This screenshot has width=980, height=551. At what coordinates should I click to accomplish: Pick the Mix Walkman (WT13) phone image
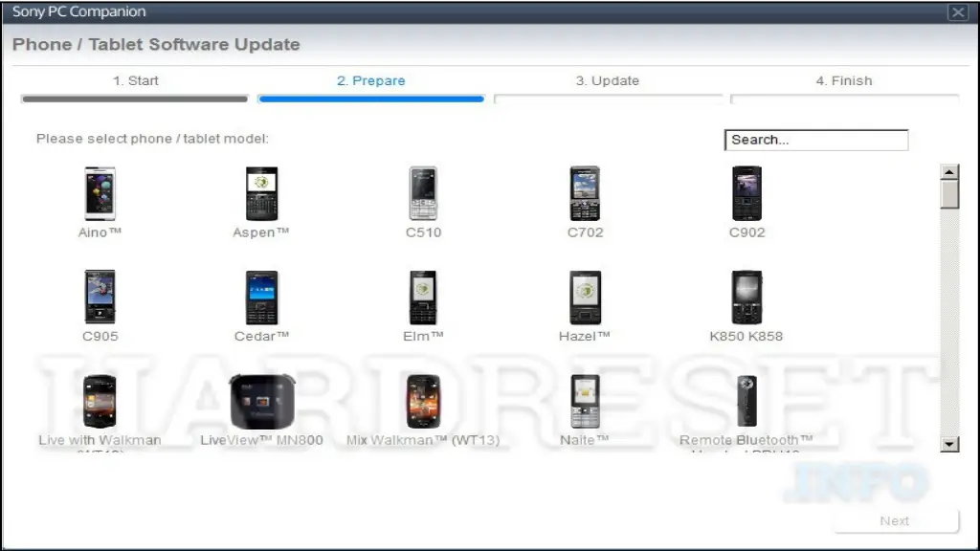423,401
